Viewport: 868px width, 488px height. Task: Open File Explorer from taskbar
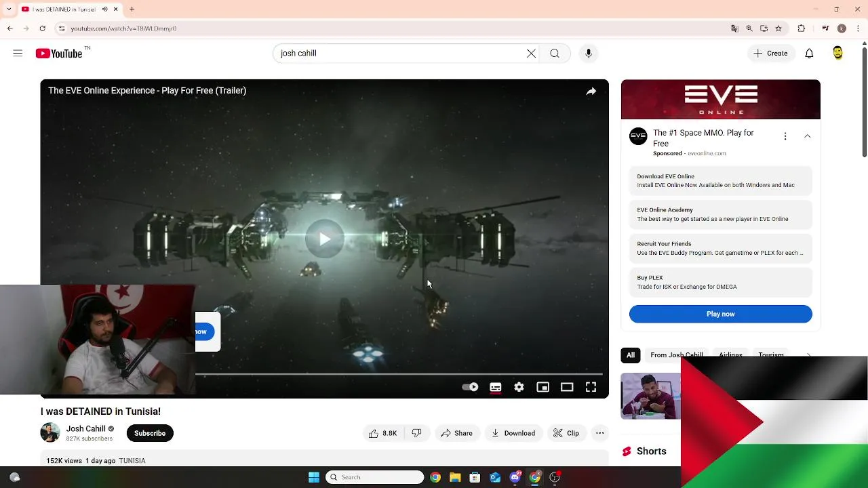[455, 477]
